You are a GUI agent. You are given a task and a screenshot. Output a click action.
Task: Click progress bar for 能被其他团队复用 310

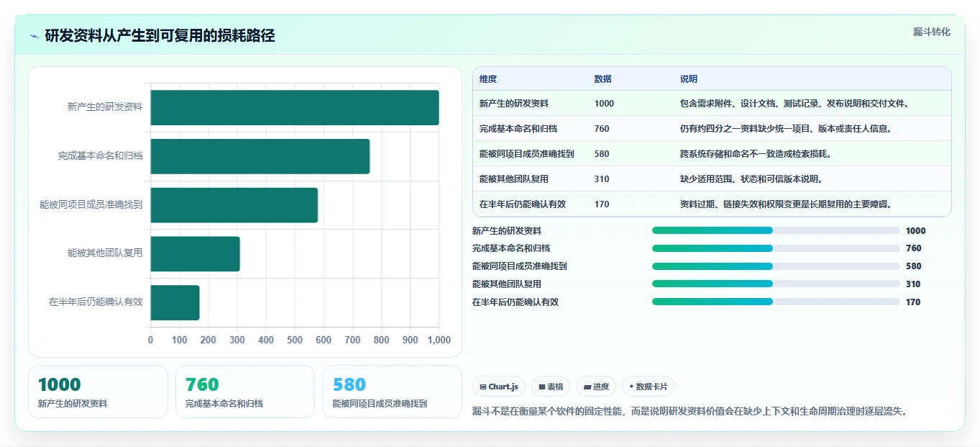776,284
